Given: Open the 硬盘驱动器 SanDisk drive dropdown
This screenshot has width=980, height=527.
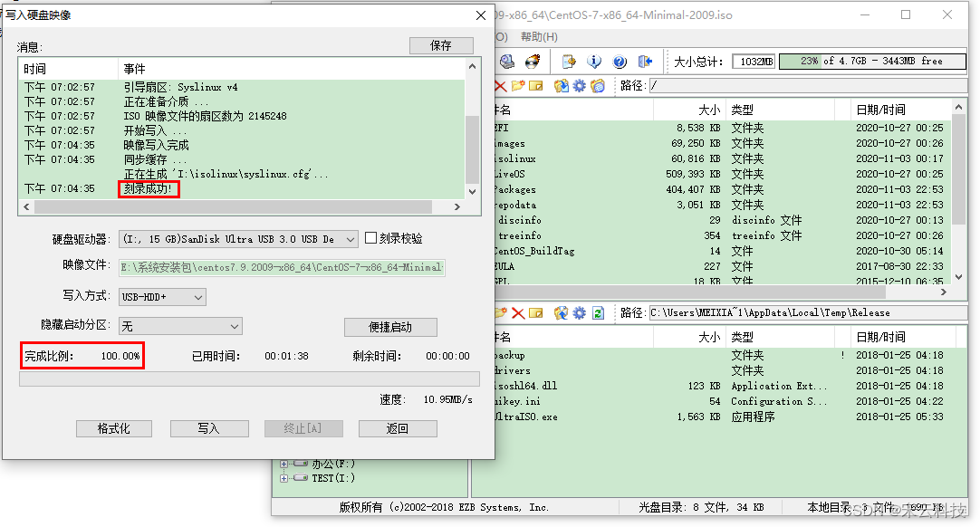Looking at the screenshot, I should tap(238, 239).
